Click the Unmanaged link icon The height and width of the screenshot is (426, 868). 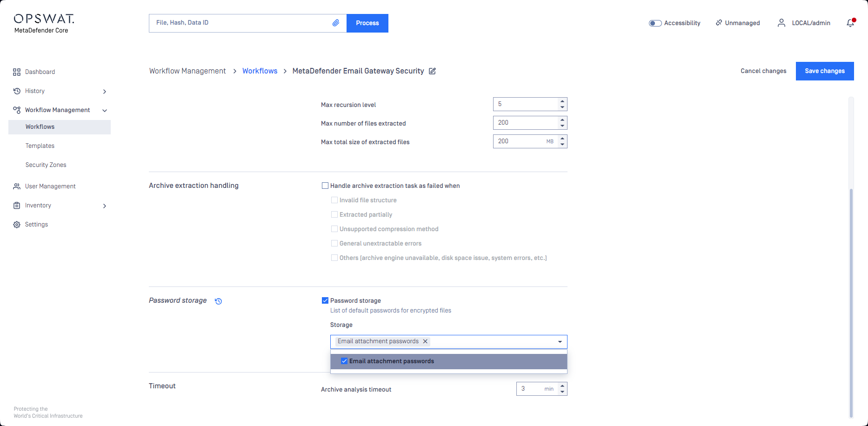719,22
